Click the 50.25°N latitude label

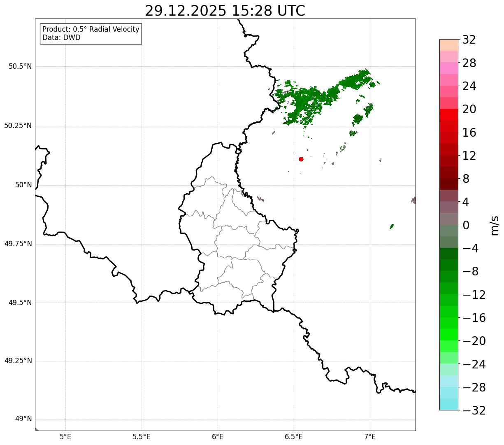point(18,126)
